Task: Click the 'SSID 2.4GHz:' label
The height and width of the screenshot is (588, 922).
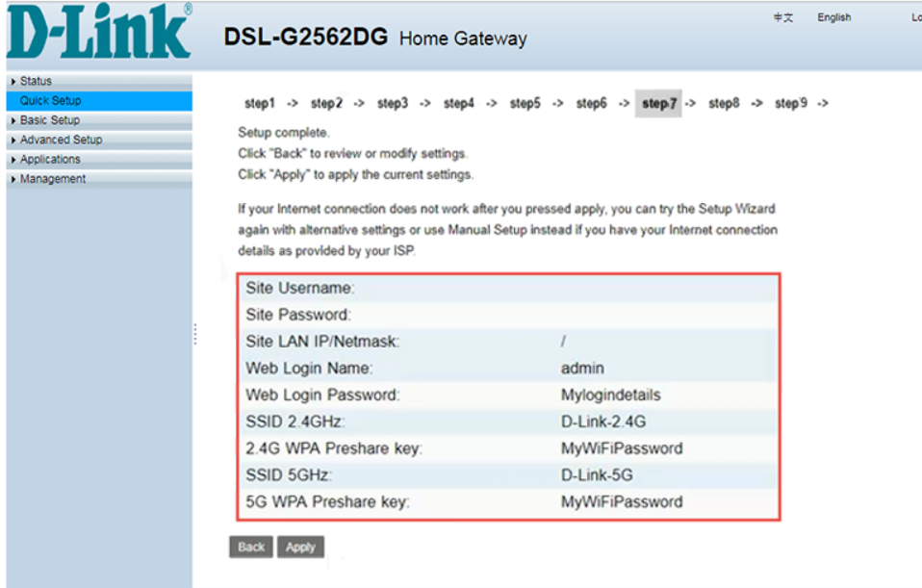Action: 295,422
